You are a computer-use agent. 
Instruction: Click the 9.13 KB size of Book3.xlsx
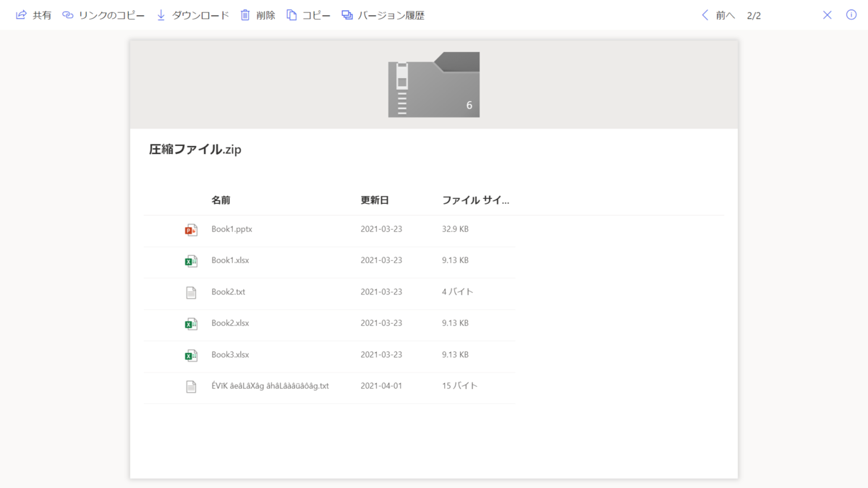[x=455, y=355]
